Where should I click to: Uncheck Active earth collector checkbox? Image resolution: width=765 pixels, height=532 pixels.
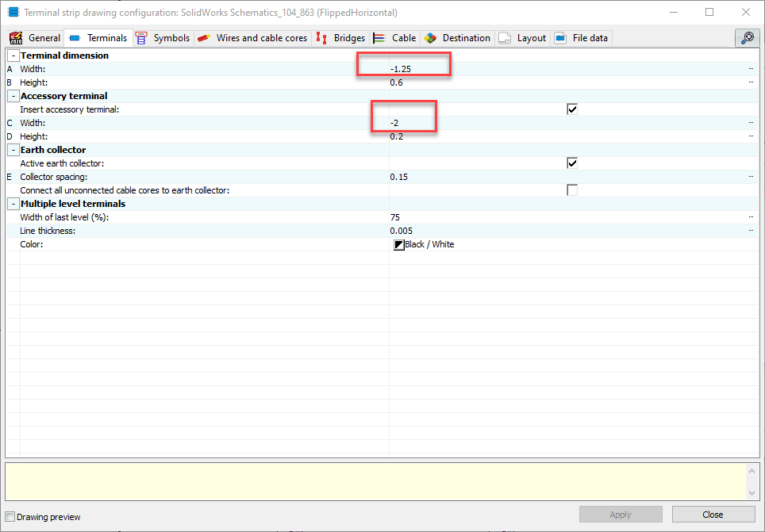(x=572, y=163)
